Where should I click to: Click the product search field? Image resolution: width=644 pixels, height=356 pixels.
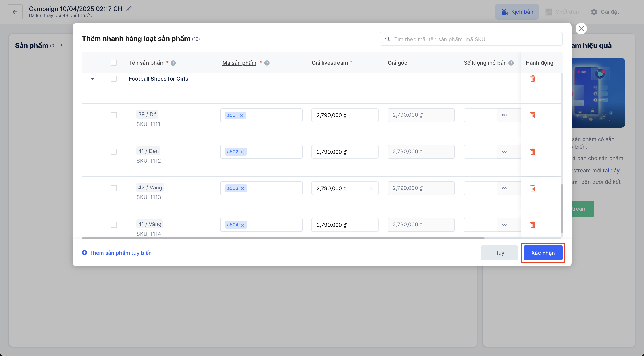click(x=471, y=39)
